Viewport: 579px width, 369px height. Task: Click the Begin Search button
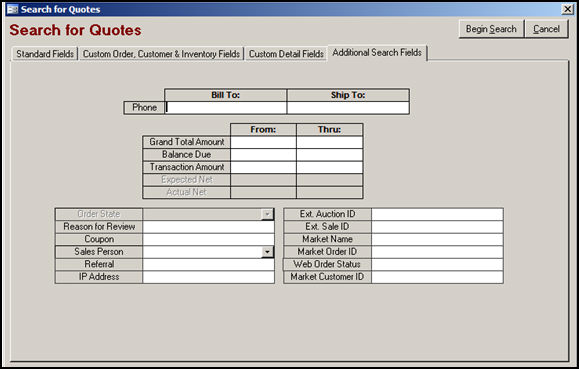tap(491, 29)
